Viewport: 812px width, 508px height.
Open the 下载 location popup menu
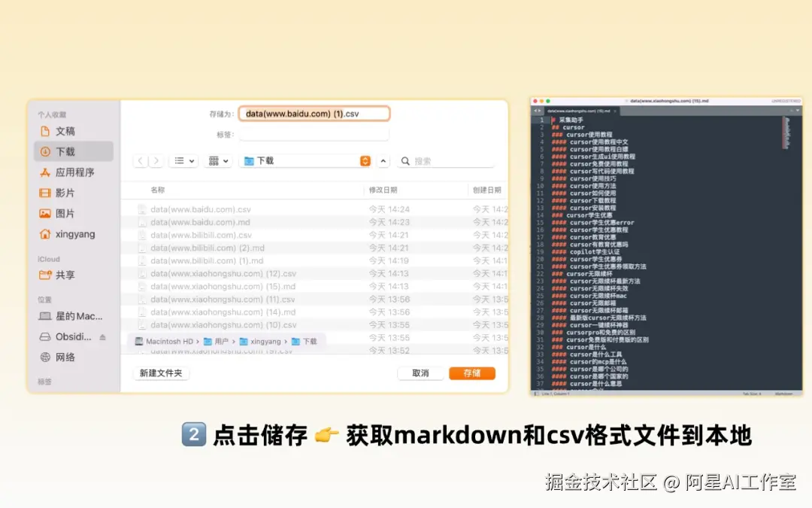(305, 161)
